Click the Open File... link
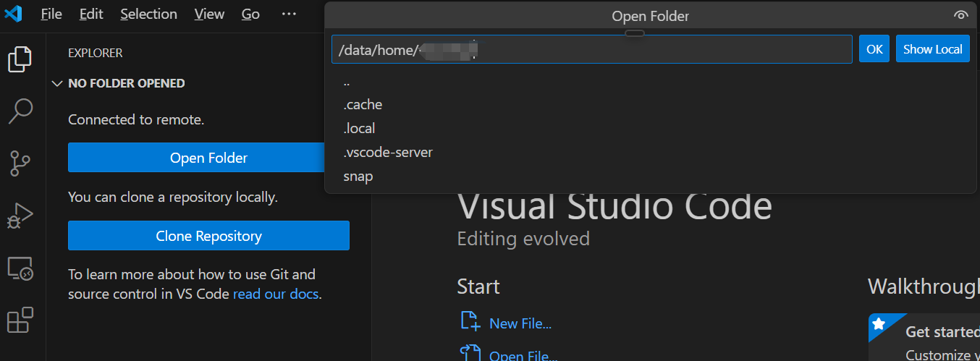Image resolution: width=980 pixels, height=361 pixels. (x=523, y=355)
